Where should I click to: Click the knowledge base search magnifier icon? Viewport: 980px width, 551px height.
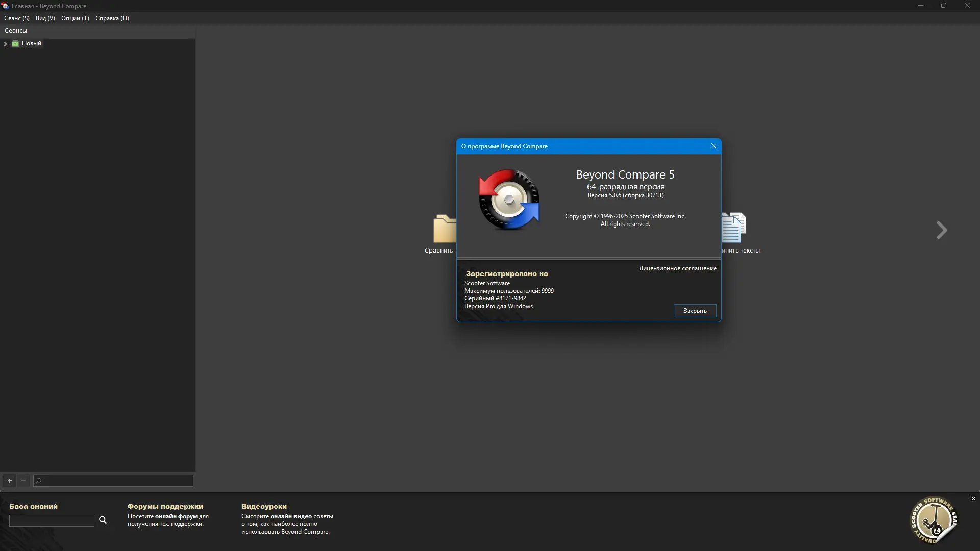click(103, 520)
